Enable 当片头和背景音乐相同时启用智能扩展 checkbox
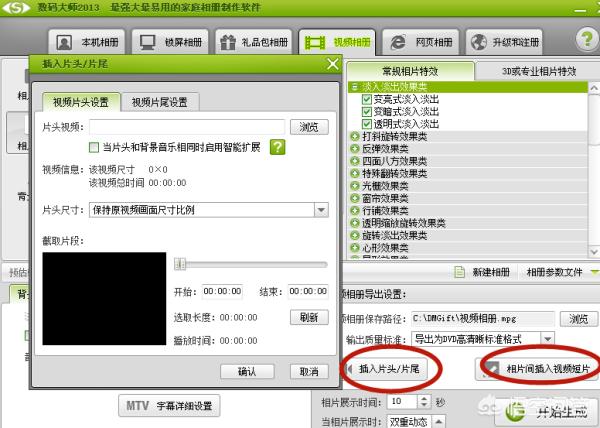The width and height of the screenshot is (600, 428). tap(95, 148)
